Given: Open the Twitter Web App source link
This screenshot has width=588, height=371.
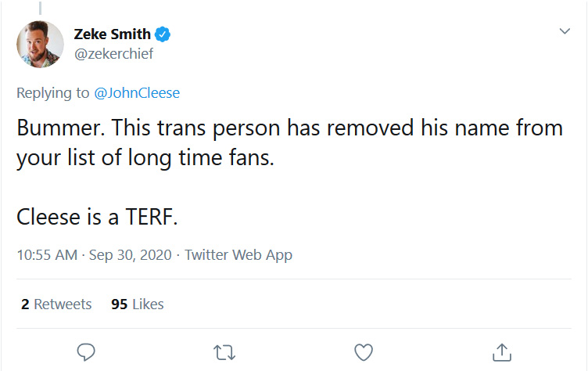Looking at the screenshot, I should (238, 255).
